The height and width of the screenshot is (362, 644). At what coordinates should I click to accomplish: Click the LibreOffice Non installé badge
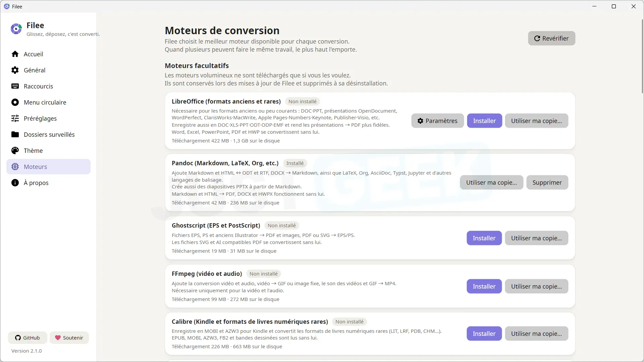303,102
